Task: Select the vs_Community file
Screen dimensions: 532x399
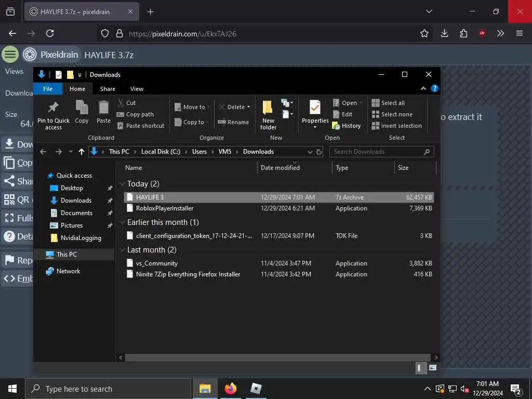Action: [278, 263]
